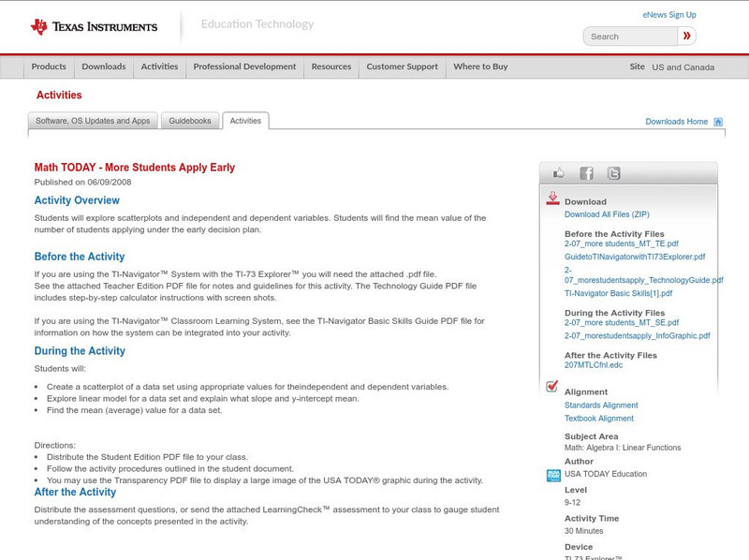Click 'Math: Algebra I: Linear Functions' text
749x560 pixels.
tap(623, 448)
